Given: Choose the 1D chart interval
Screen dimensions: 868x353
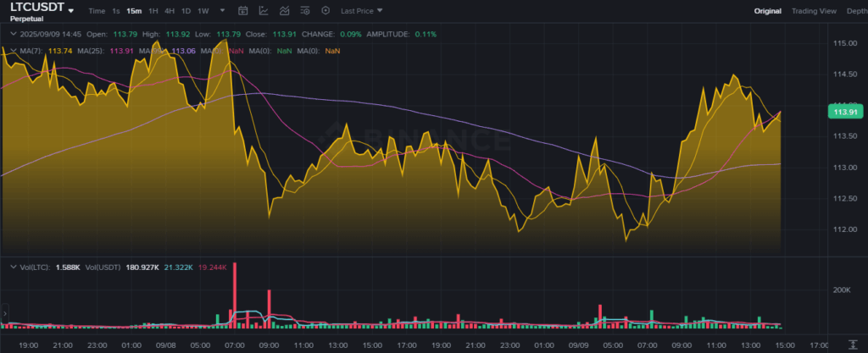Looking at the screenshot, I should (x=186, y=11).
